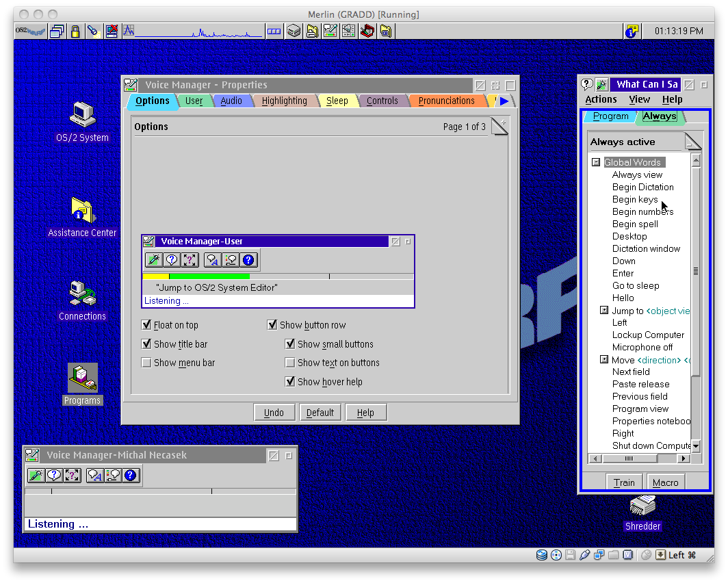Open the printer folder icon in WarpCenter
This screenshot has height=583, width=728.
click(312, 31)
